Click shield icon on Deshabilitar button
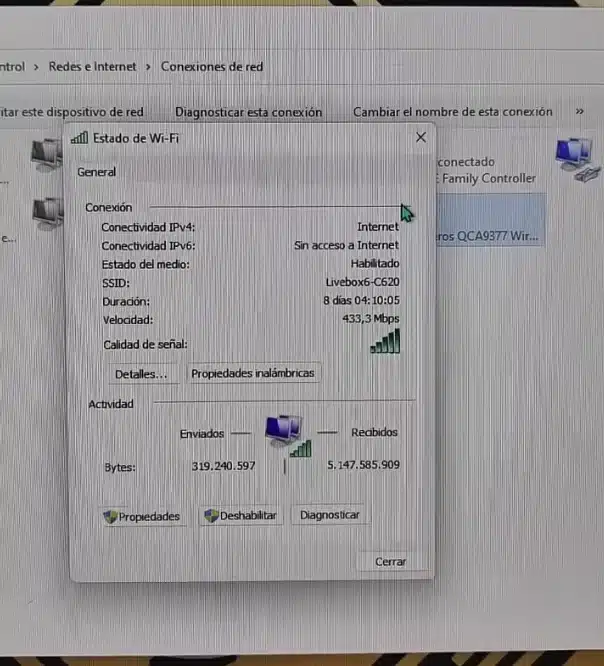This screenshot has height=666, width=604. (x=211, y=516)
